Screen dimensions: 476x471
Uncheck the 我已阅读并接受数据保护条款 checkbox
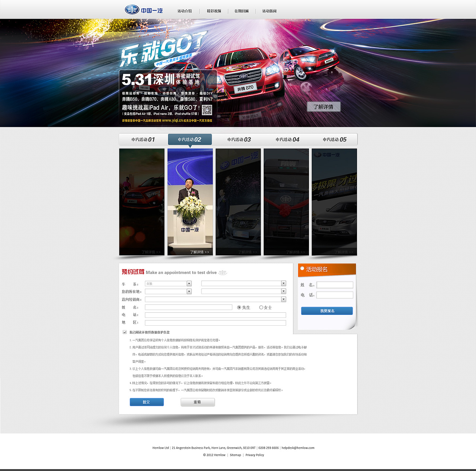click(x=125, y=332)
